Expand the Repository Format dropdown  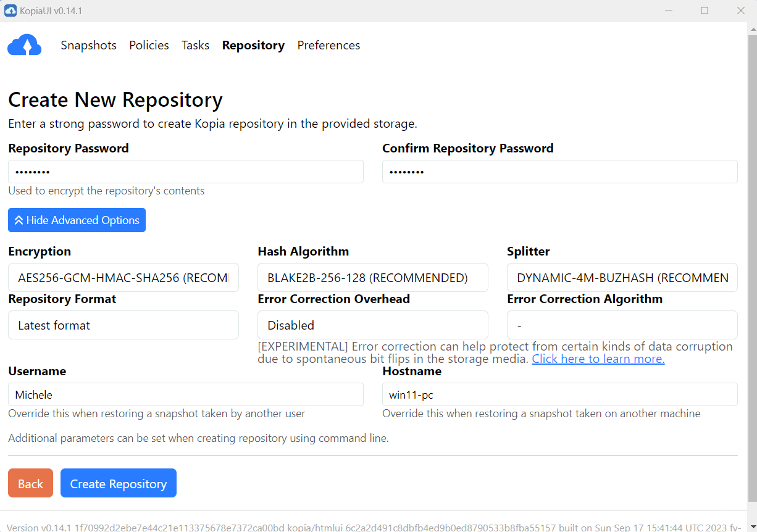(123, 325)
